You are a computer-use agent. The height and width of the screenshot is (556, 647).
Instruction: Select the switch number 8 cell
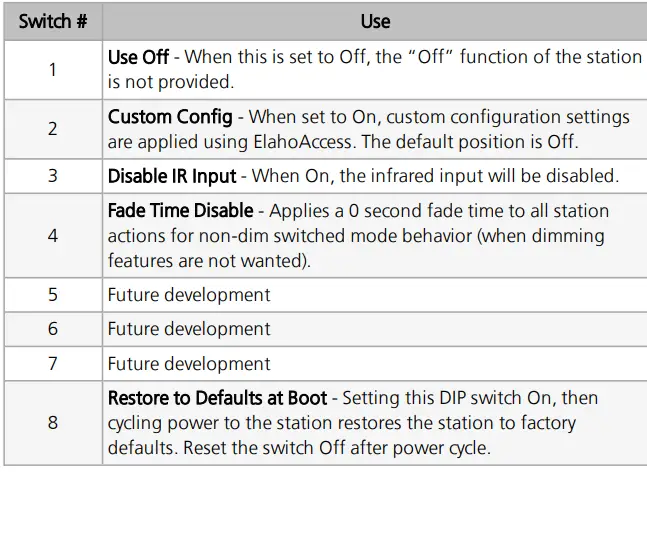[52, 422]
